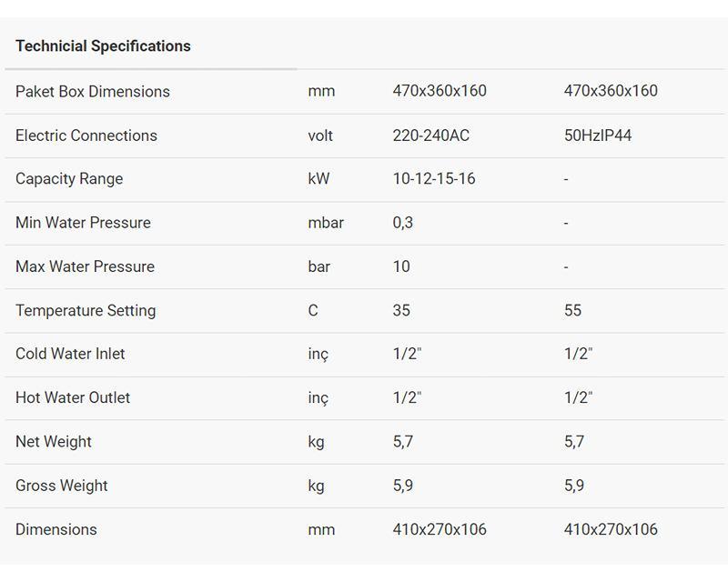Screen dimensions: 728x582
Task: Select the 220-240AC voltage value
Action: pyautogui.click(x=430, y=135)
